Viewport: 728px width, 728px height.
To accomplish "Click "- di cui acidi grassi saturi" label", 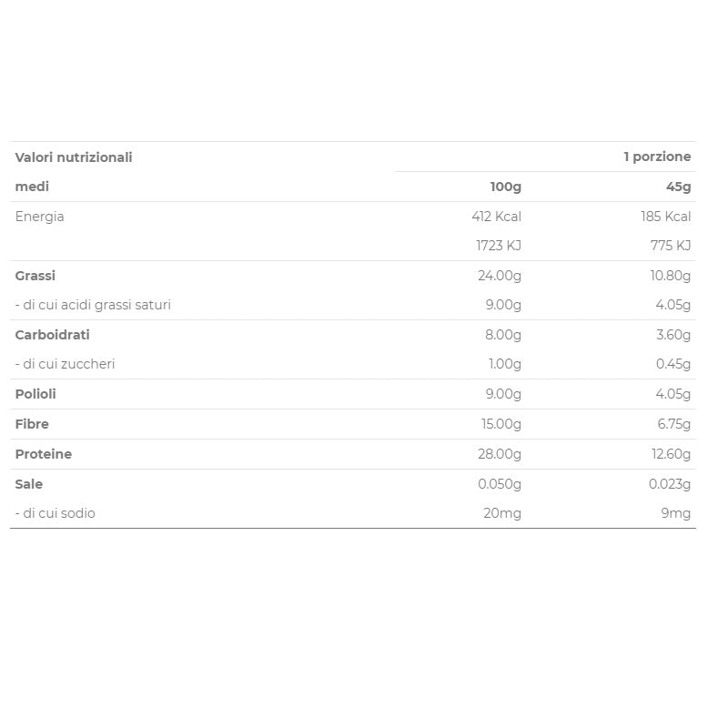I will pyautogui.click(x=93, y=305).
